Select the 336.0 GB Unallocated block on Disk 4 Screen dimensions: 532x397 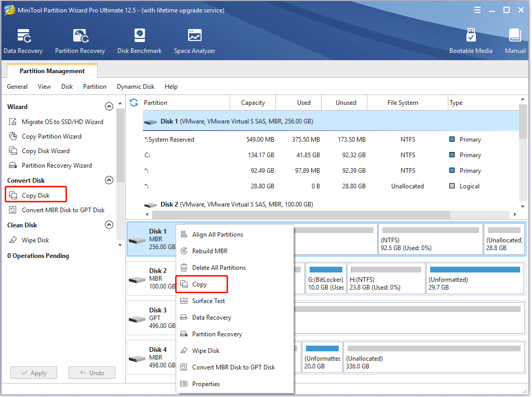click(x=434, y=358)
